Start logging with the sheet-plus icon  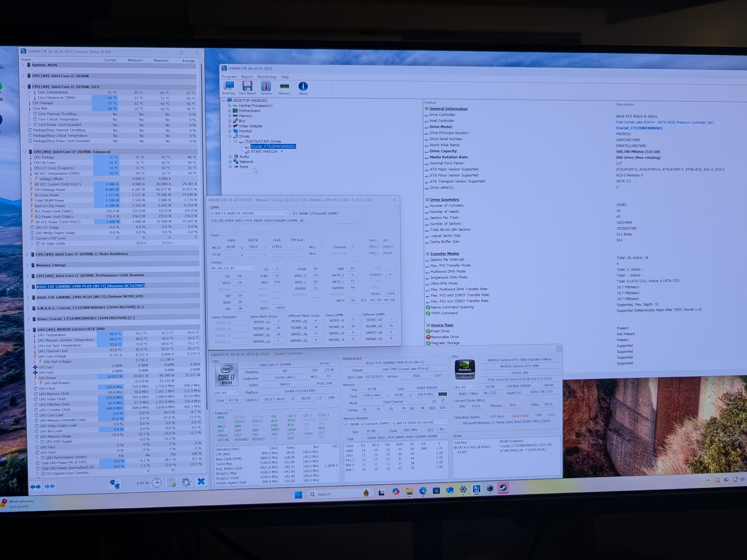tap(172, 482)
